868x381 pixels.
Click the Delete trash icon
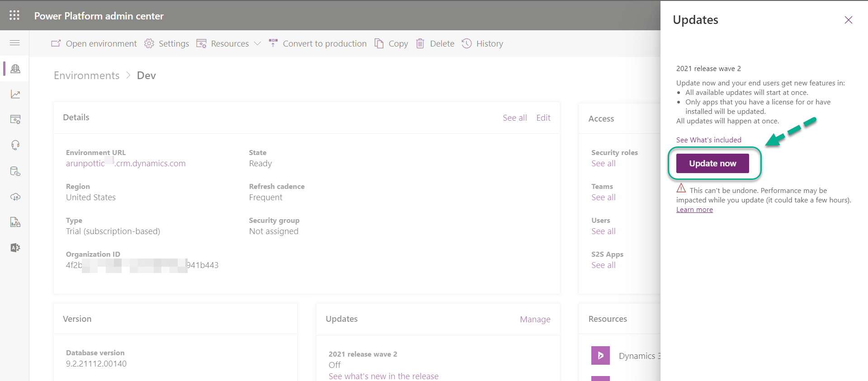point(420,43)
